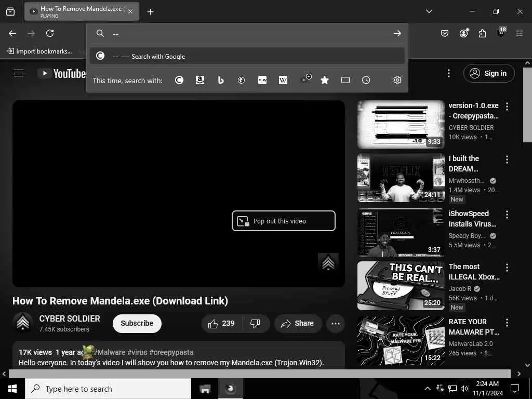Open the CYBER SOLDIER channel avatar
Viewport: 532px width, 399px height.
pos(23,323)
